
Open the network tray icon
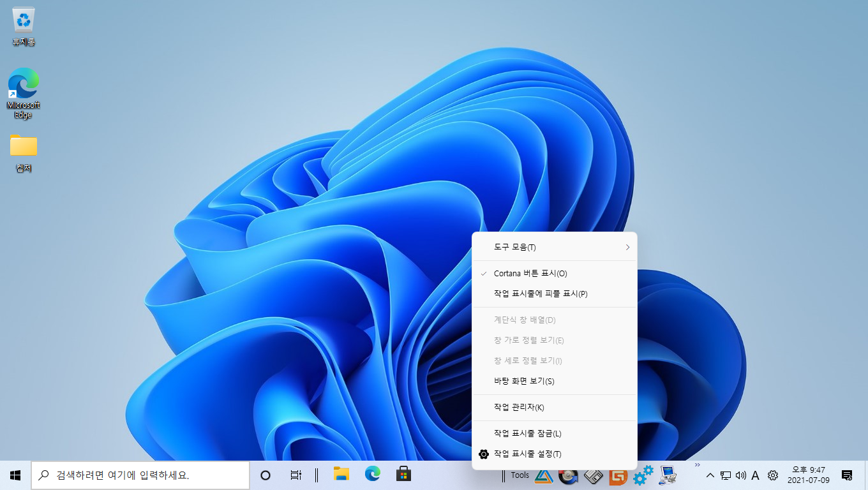tap(726, 475)
